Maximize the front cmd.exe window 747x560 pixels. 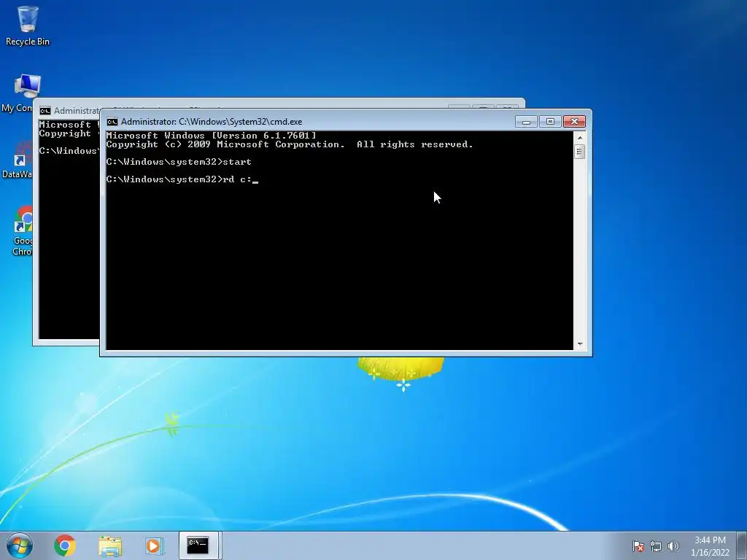pos(550,122)
